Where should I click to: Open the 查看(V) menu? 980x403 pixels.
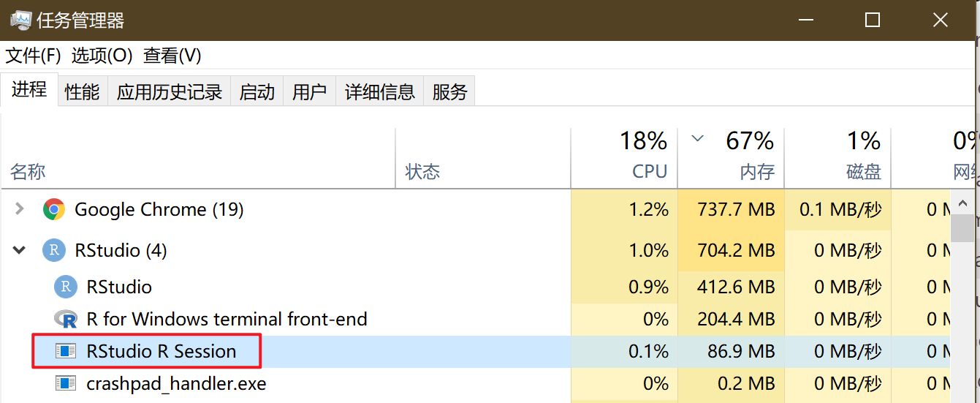(x=172, y=56)
